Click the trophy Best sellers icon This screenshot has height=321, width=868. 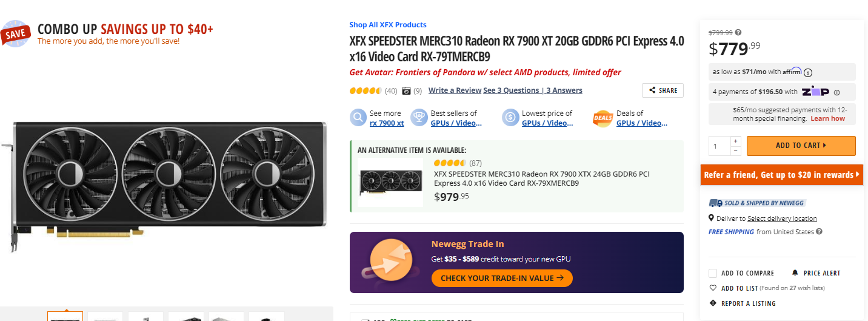(419, 117)
